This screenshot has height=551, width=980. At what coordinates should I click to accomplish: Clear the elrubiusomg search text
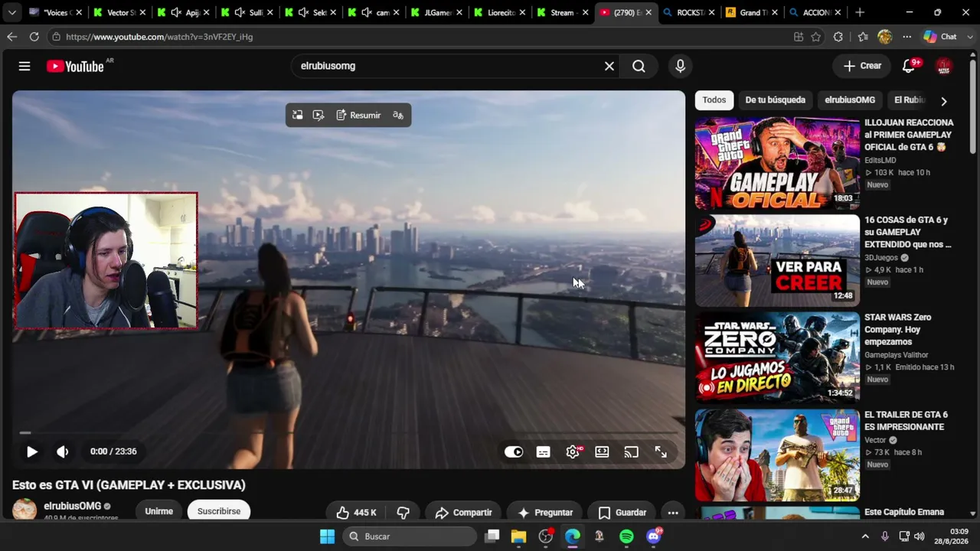609,67
